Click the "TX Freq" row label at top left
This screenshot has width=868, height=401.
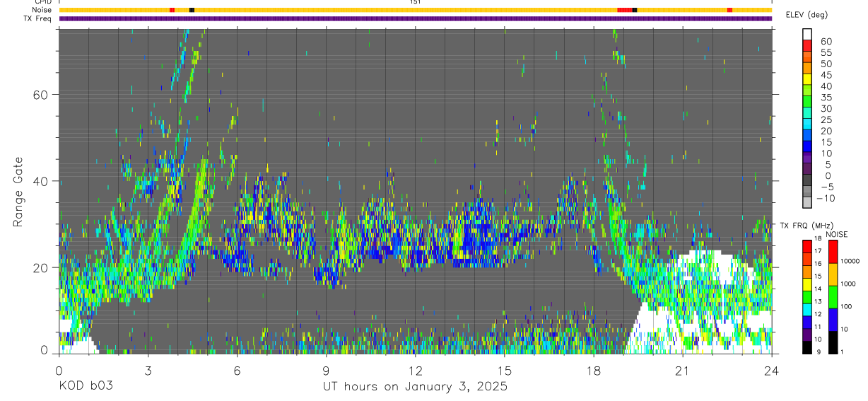(39, 18)
